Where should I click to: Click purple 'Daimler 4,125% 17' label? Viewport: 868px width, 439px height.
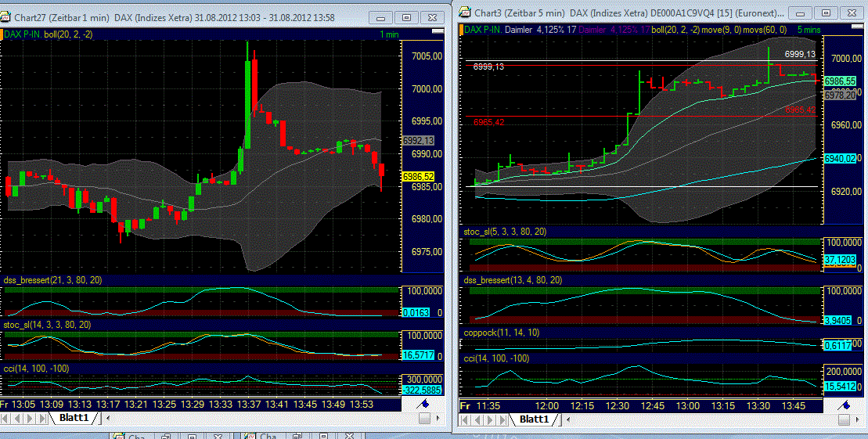(x=614, y=29)
